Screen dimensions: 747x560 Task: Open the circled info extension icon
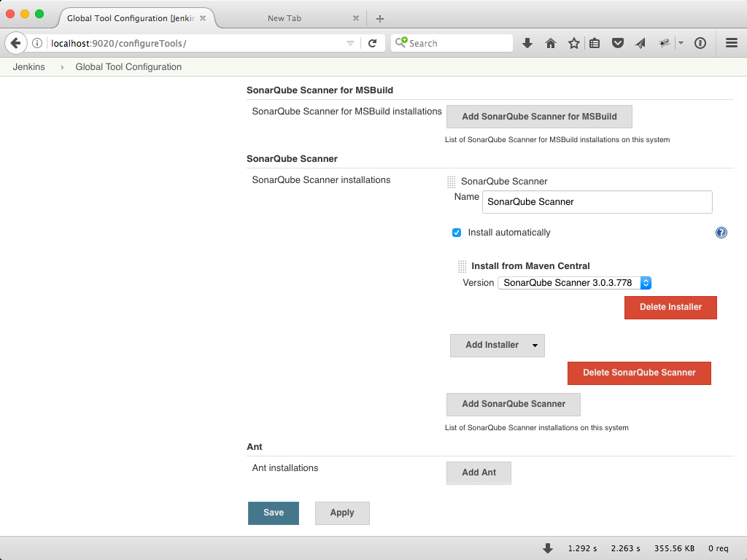700,43
